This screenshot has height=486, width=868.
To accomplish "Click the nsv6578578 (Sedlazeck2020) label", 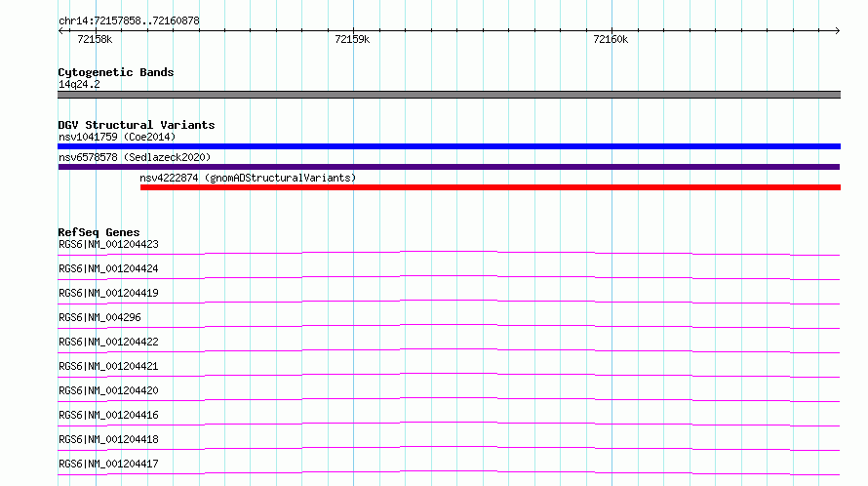I will click(x=135, y=157).
